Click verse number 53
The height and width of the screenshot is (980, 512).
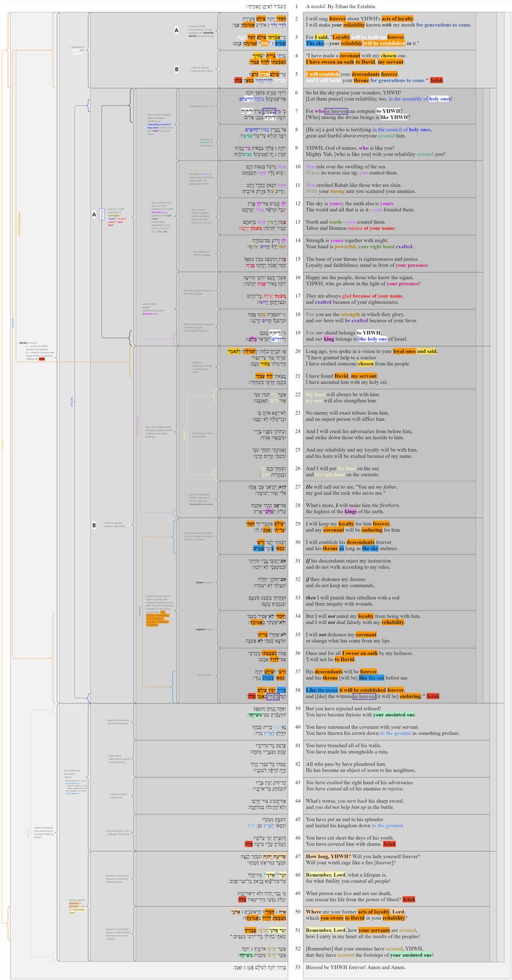click(297, 967)
